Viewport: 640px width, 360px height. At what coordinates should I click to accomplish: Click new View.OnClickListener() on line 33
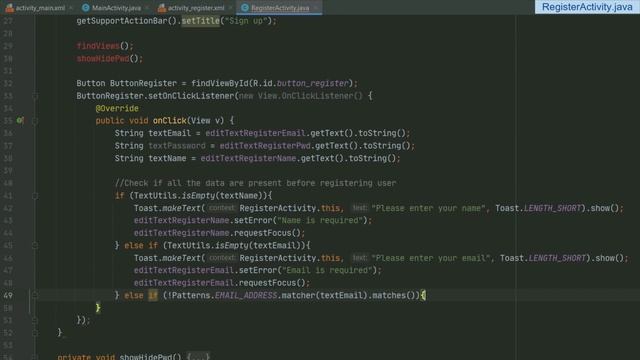point(301,96)
